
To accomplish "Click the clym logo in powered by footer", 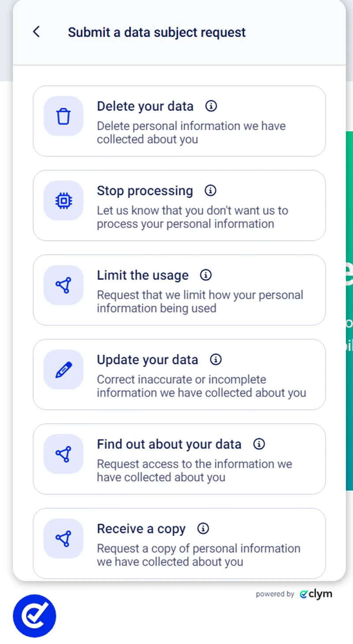I will click(x=316, y=594).
